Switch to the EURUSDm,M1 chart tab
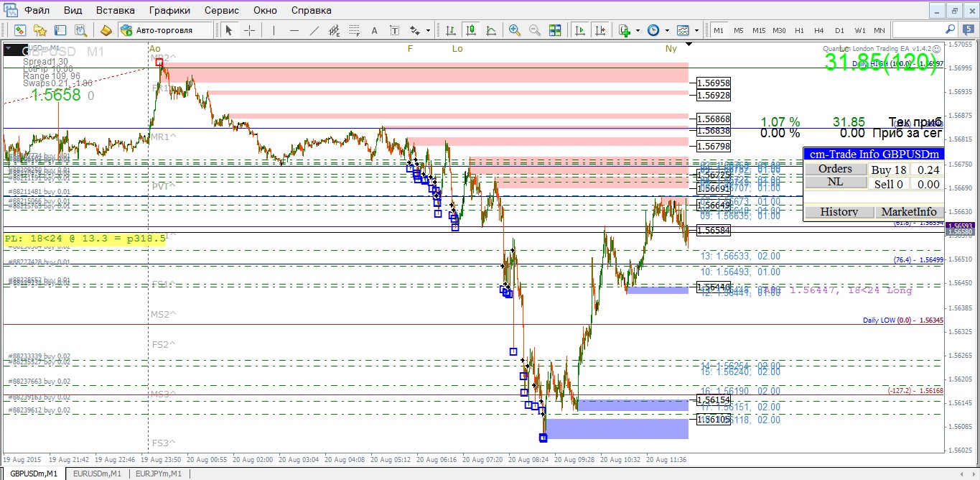 pyautogui.click(x=98, y=474)
